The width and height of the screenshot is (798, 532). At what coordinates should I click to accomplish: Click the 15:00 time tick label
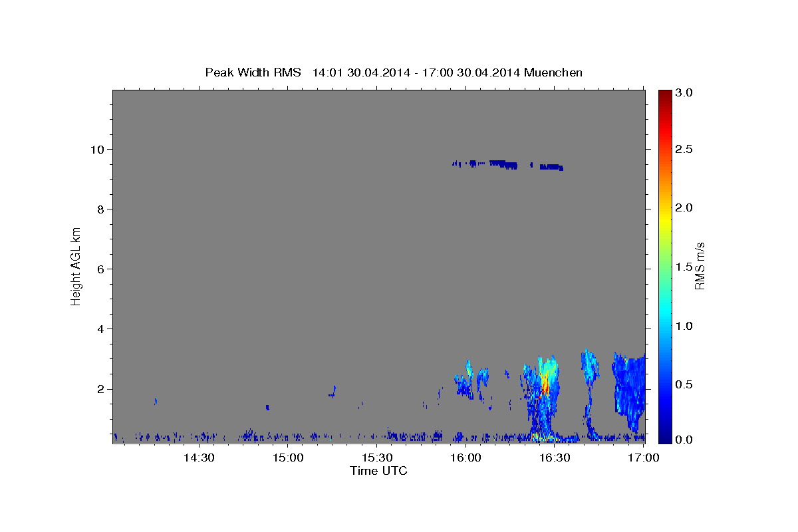(287, 458)
